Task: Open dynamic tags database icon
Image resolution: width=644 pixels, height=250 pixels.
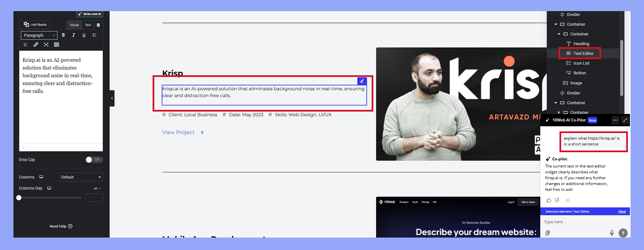Action: point(98,25)
